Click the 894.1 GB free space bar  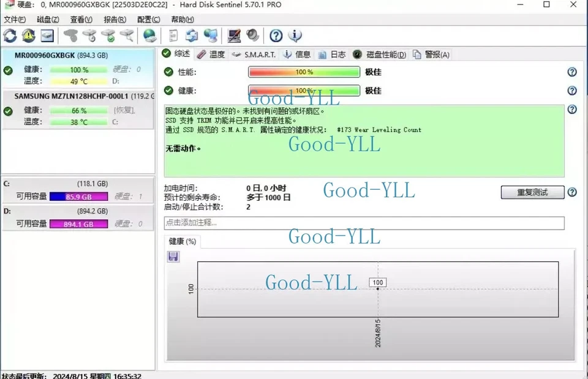click(x=79, y=224)
